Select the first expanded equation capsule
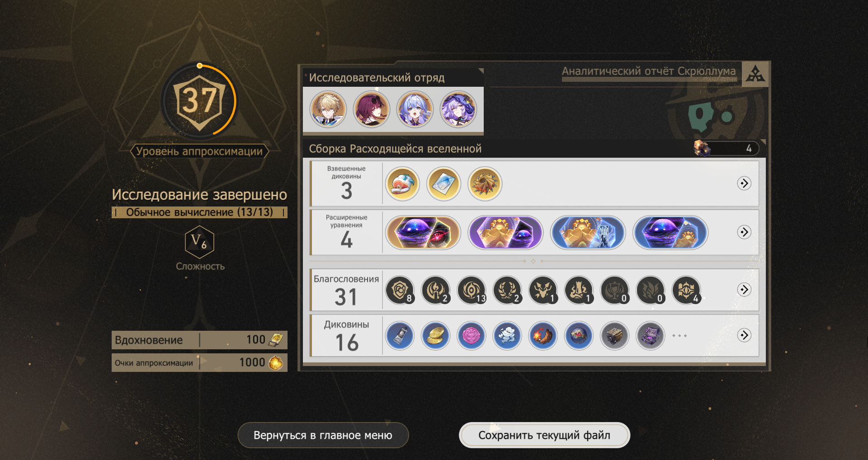 click(423, 232)
